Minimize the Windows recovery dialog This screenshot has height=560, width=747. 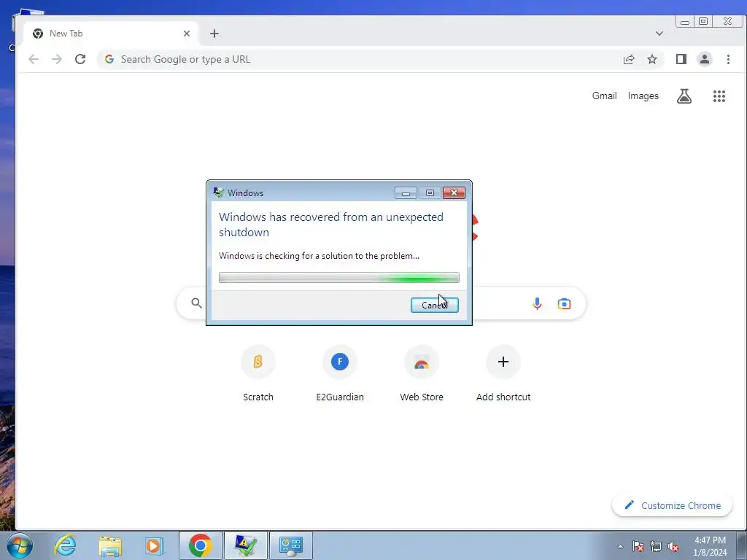coord(406,192)
